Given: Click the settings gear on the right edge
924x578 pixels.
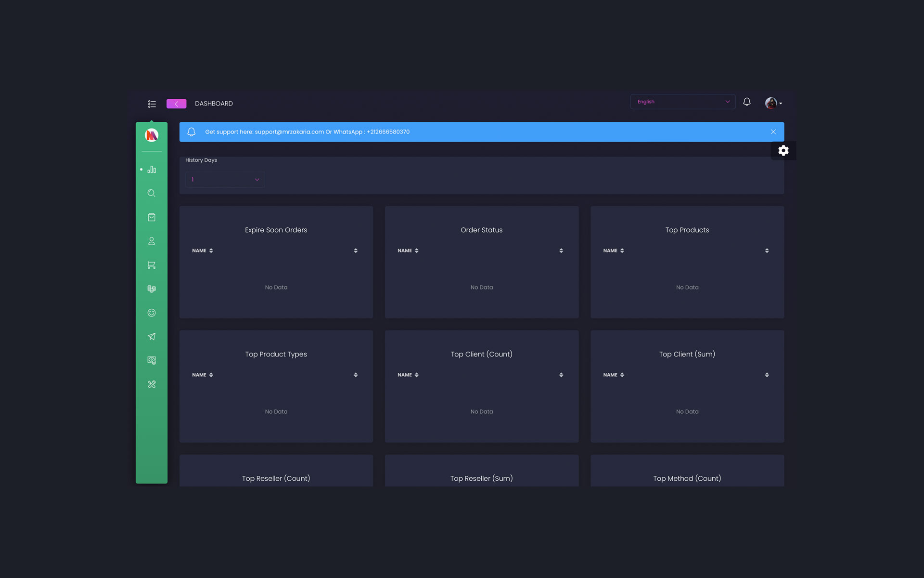Looking at the screenshot, I should coord(783,150).
